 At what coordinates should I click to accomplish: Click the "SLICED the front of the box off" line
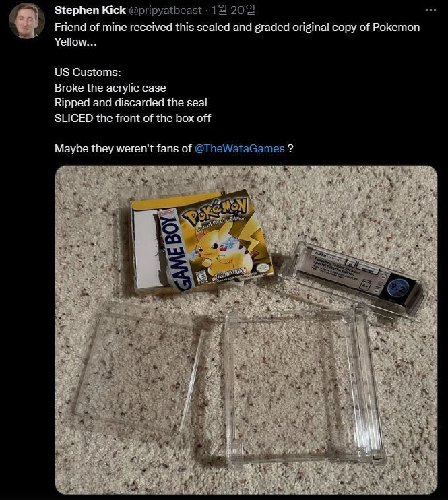(133, 119)
